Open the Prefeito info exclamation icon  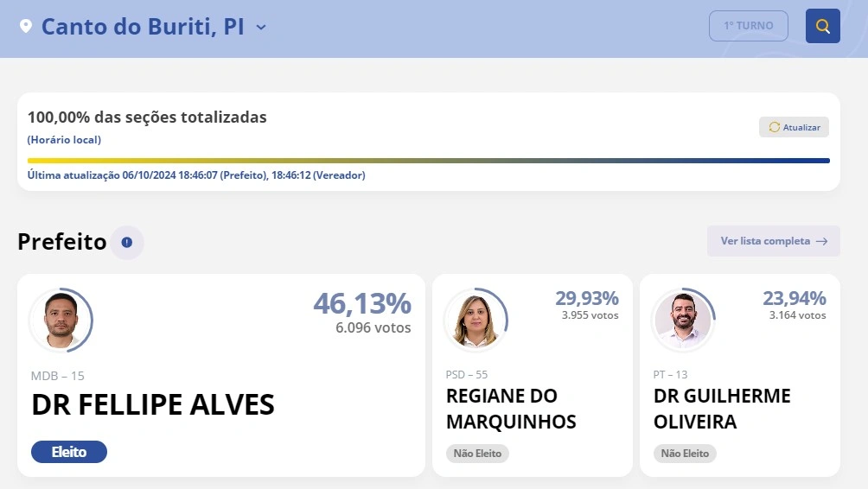coord(127,242)
